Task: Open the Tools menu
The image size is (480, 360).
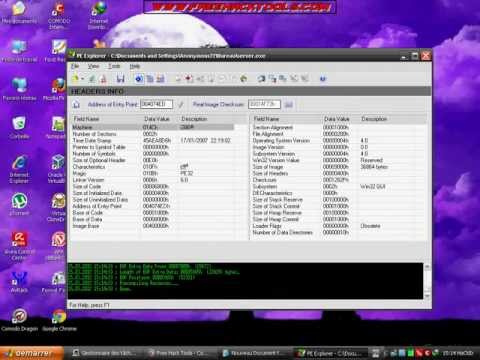Action: [x=114, y=66]
